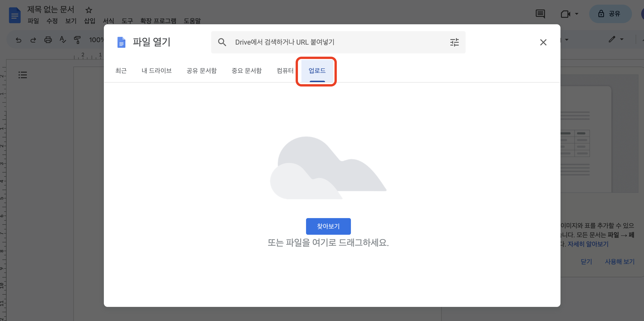Viewport: 644px width, 321px height.
Task: Click the 찾아보기 browse button
Action: 328,226
